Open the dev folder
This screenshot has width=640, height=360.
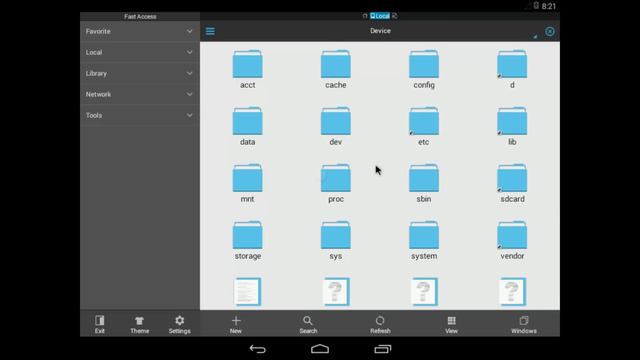point(336,126)
